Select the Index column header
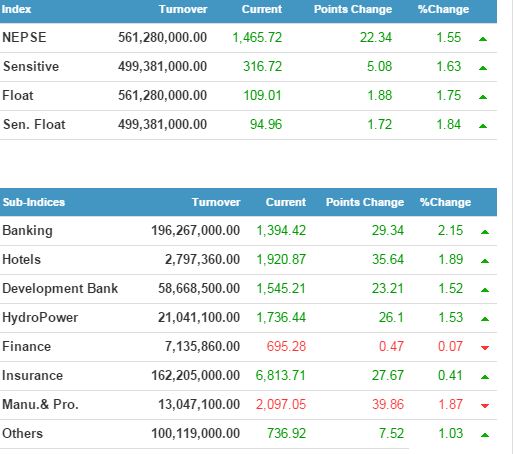Viewport: 513px width, 454px height. (16, 9)
